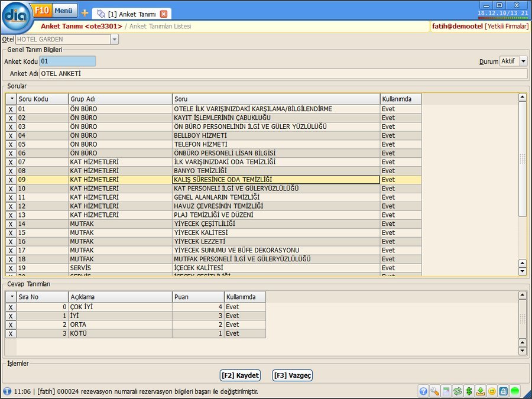532x399 pixels.
Task: Click the up arrow atop the Sorular scrollbar
Action: [x=523, y=98]
